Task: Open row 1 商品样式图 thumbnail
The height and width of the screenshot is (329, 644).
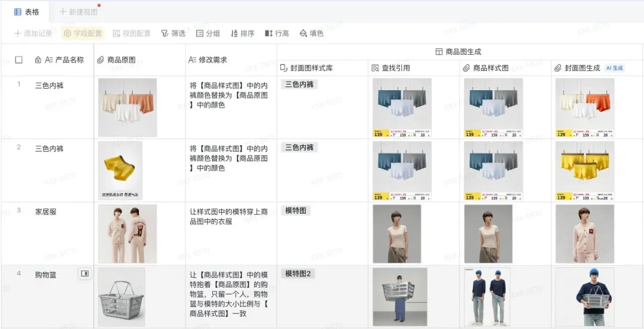Action: [493, 107]
